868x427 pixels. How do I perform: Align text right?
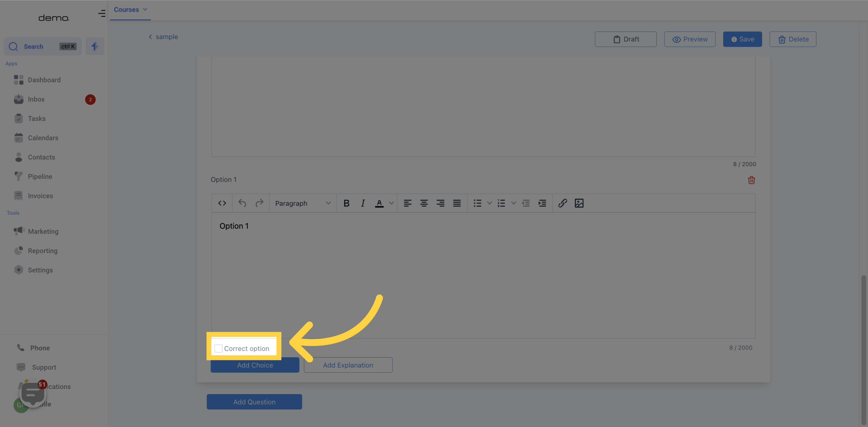point(440,203)
